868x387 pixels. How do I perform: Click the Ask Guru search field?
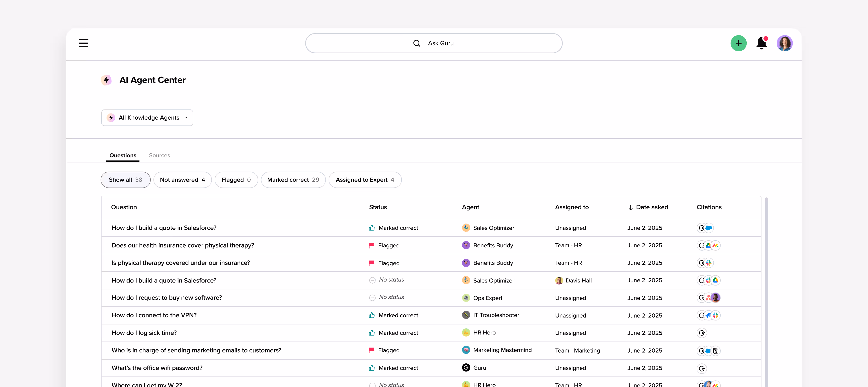point(434,43)
